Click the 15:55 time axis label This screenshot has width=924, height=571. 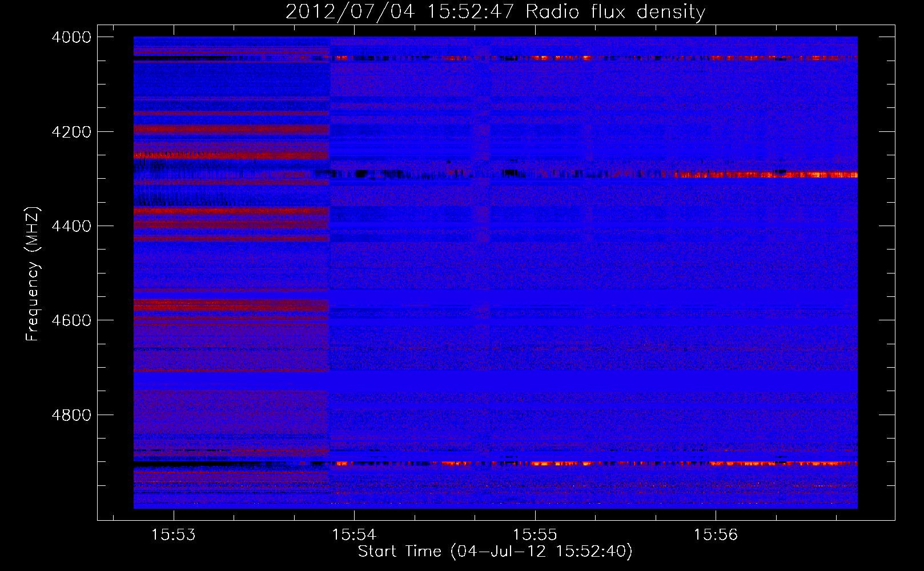click(535, 535)
